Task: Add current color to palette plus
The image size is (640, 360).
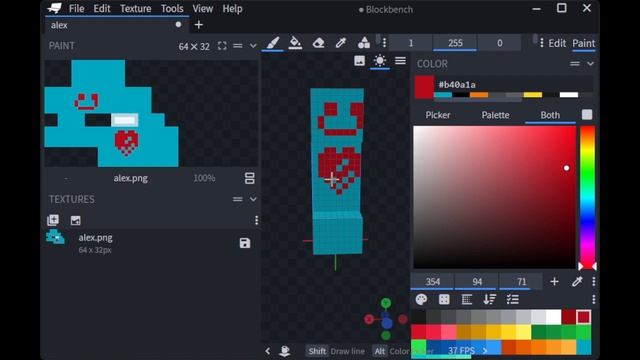Action: [x=554, y=282]
